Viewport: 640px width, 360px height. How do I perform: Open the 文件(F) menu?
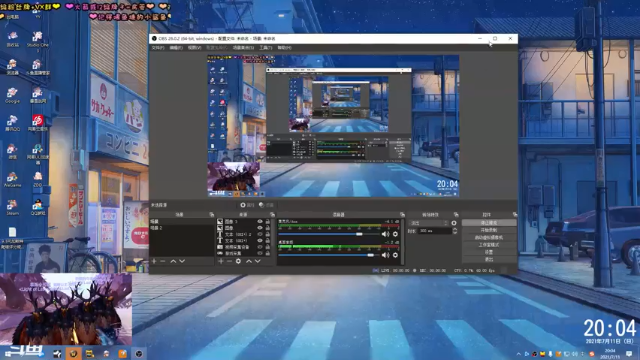click(x=158, y=48)
